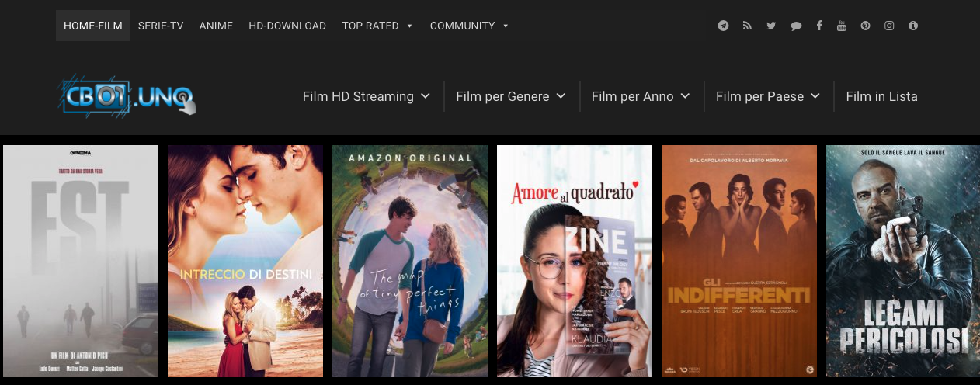
Task: Open the Instagram profile icon
Action: 889,26
